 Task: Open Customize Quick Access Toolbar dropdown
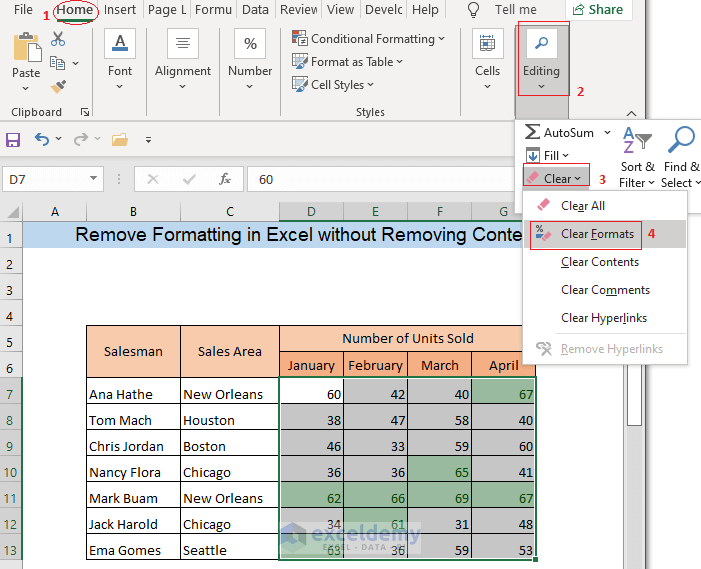(148, 140)
